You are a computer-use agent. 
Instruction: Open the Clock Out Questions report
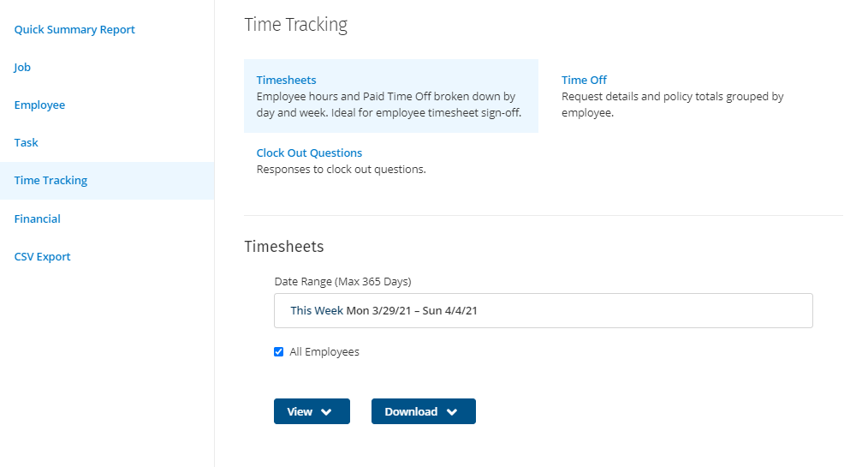[x=309, y=153]
